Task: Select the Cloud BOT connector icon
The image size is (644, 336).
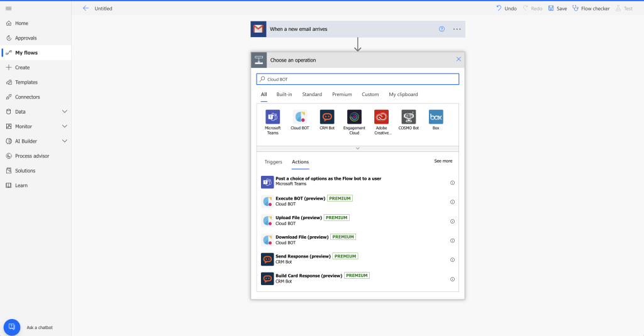Action: [300, 117]
